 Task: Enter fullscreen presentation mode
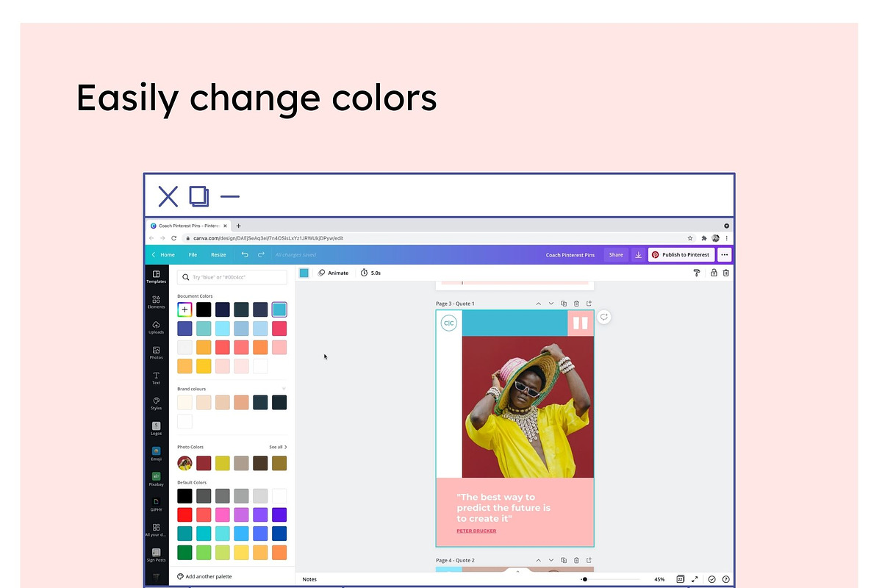click(x=695, y=579)
